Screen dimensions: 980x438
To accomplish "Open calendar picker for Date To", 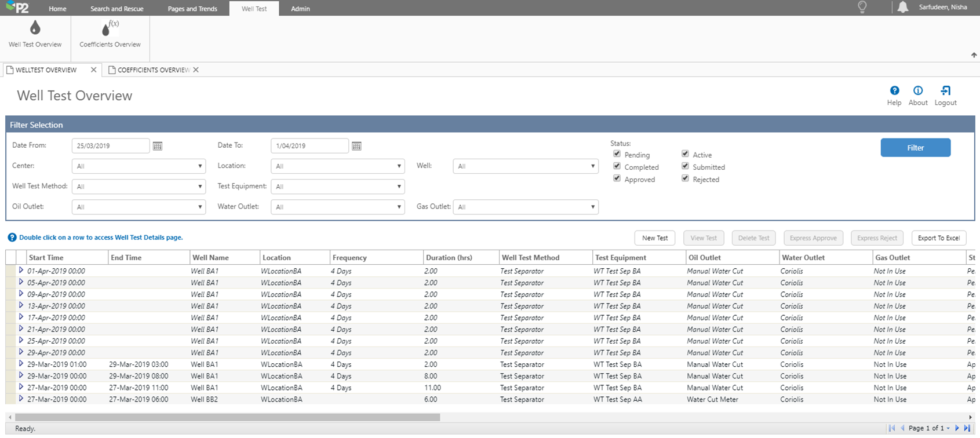I will pos(356,147).
